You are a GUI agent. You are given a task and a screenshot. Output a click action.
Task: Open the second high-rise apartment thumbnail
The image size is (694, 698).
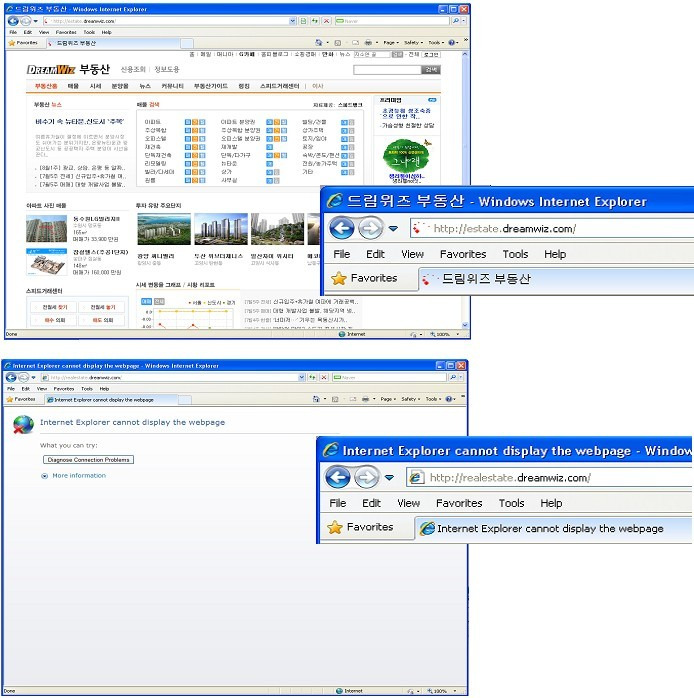[x=221, y=229]
